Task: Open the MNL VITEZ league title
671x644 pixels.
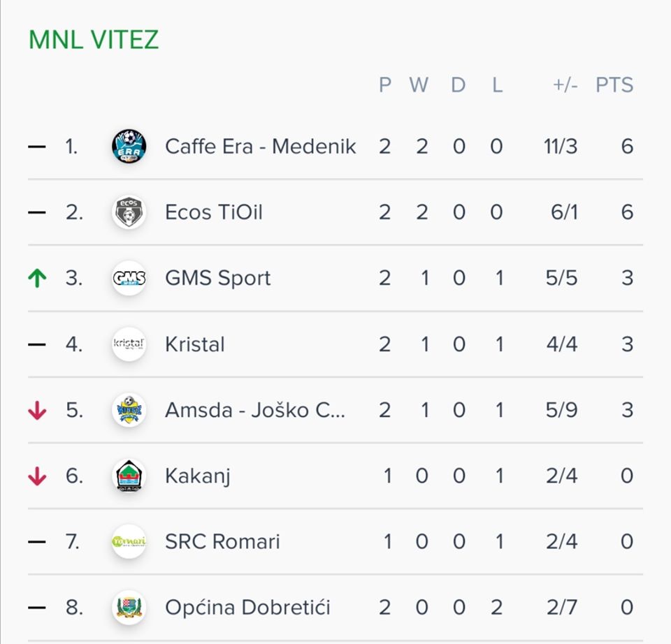Action: (x=93, y=40)
